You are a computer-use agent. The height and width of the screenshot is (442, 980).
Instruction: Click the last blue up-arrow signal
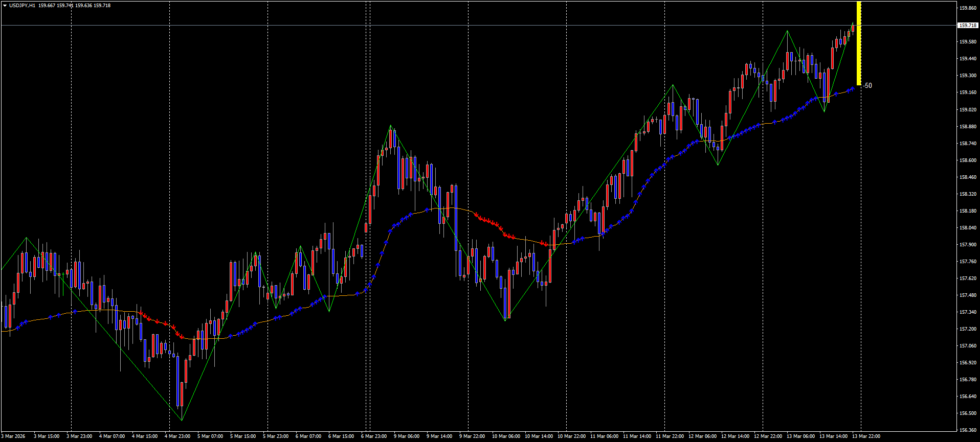pos(852,89)
